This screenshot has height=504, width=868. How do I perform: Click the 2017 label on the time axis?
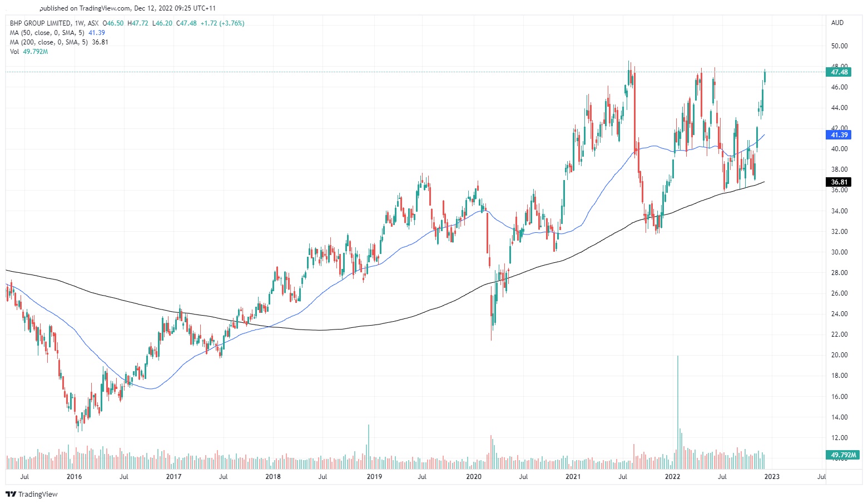point(173,477)
